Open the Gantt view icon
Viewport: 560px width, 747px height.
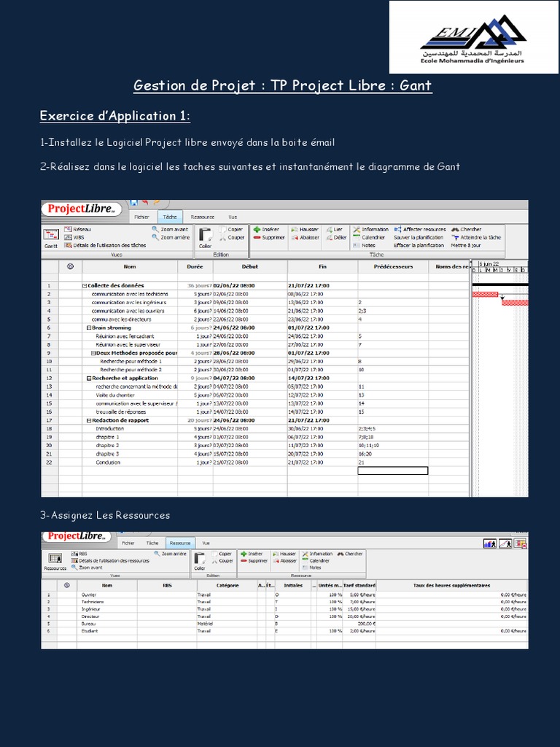click(51, 234)
